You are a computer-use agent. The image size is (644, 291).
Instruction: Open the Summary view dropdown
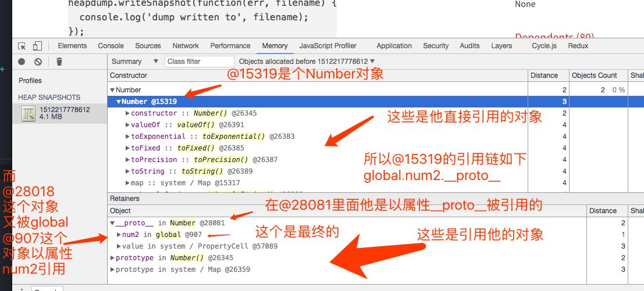pyautogui.click(x=135, y=62)
